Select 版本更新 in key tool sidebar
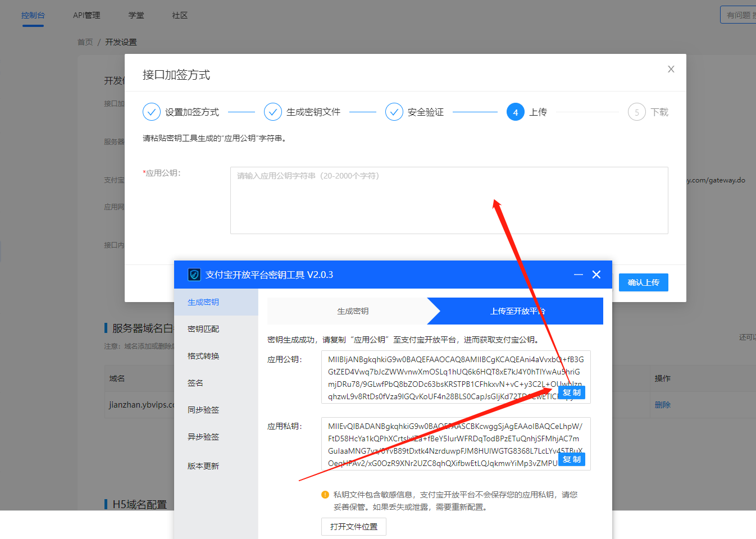Screen dimensions: 756x539 [x=216, y=466]
